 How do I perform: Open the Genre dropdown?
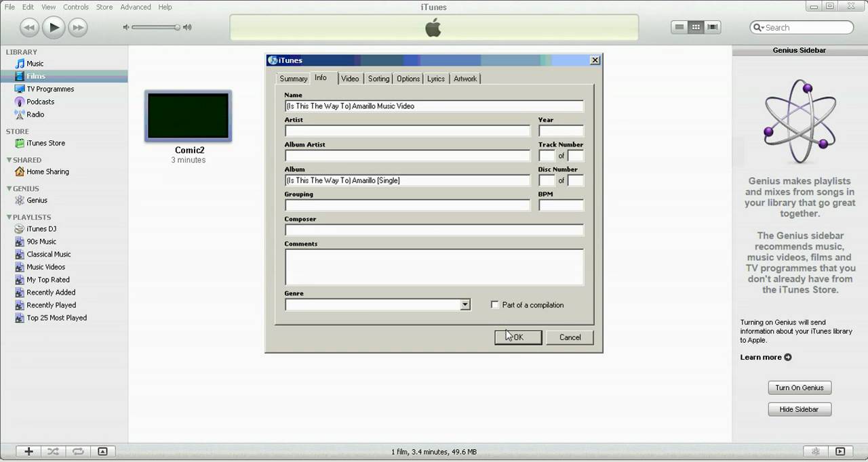pyautogui.click(x=465, y=305)
